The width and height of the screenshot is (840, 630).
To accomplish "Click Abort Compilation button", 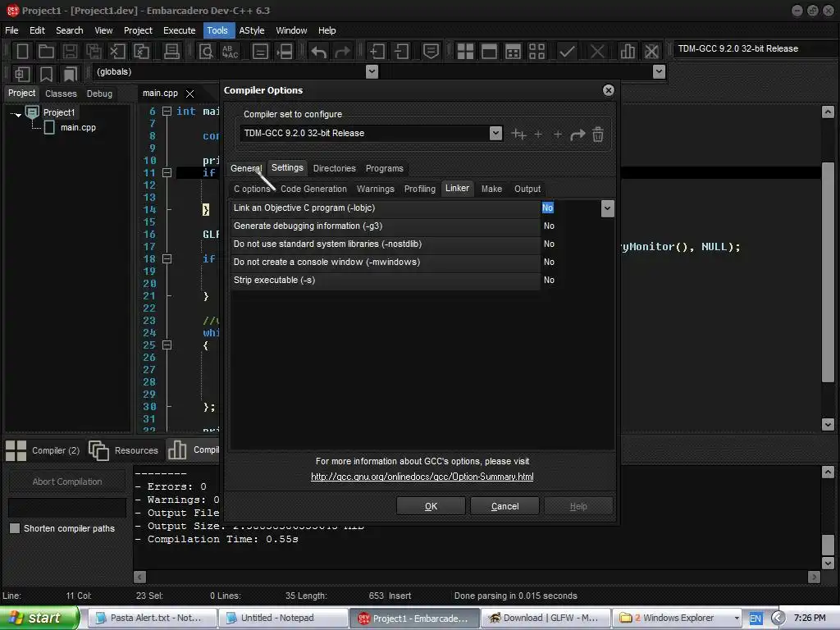I will point(67,482).
